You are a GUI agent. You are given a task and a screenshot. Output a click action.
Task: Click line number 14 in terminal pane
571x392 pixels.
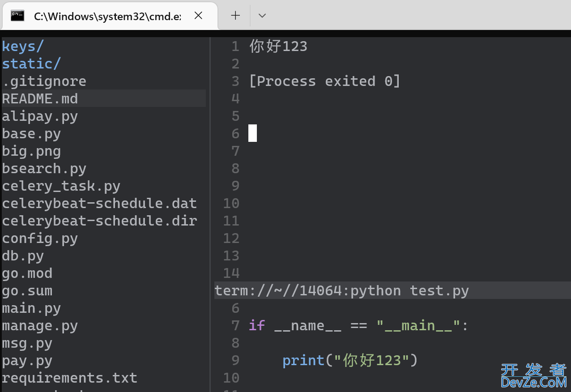click(x=231, y=273)
